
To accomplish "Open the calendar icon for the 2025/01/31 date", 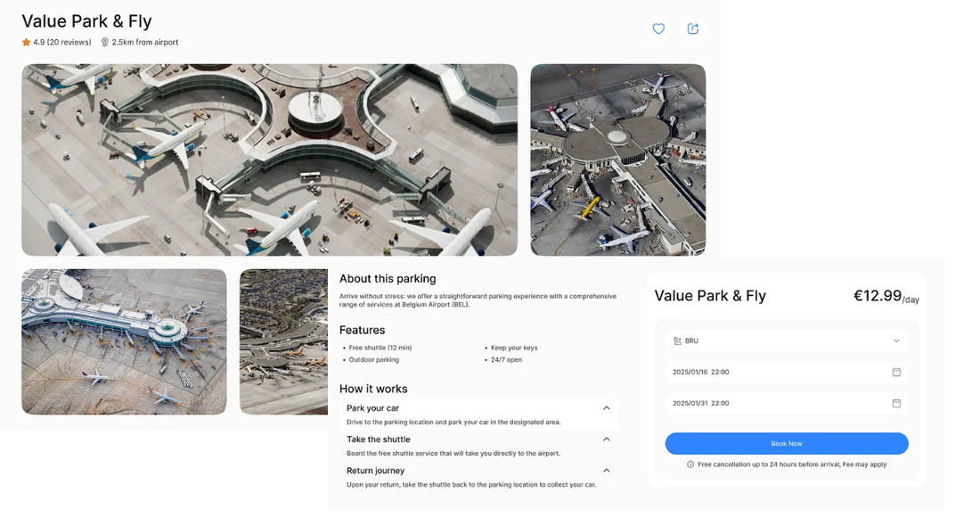I will pos(898,403).
